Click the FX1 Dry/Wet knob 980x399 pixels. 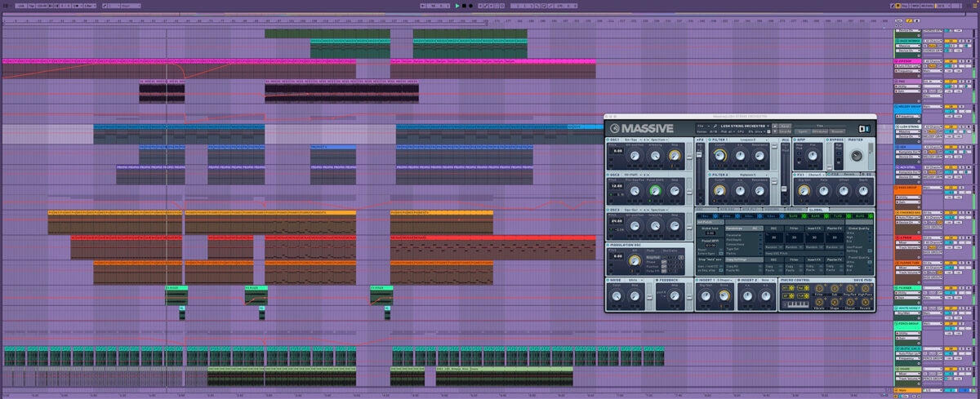point(804,190)
